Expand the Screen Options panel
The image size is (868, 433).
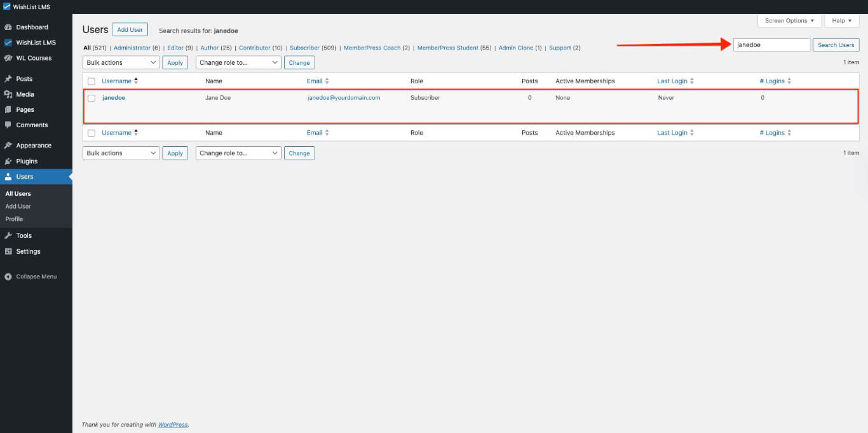(789, 21)
